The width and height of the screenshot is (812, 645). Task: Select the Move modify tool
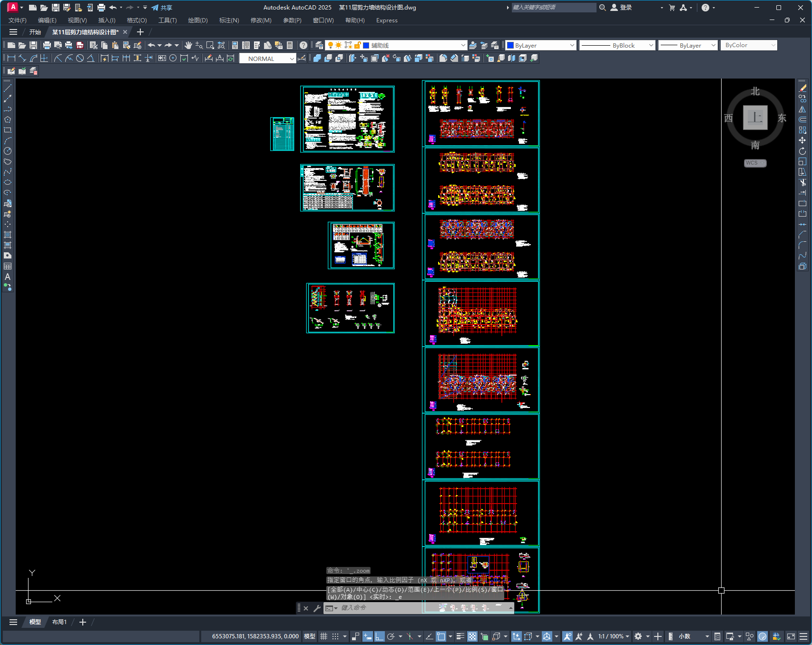coord(802,140)
